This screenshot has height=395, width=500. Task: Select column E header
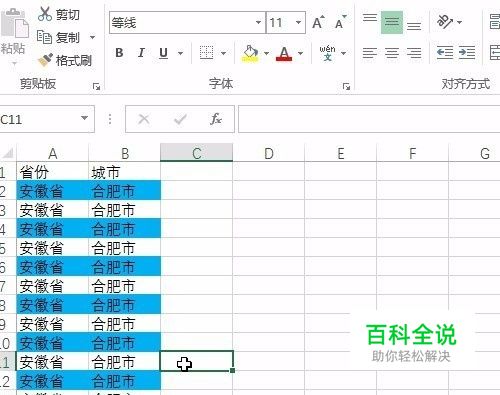[x=341, y=153]
